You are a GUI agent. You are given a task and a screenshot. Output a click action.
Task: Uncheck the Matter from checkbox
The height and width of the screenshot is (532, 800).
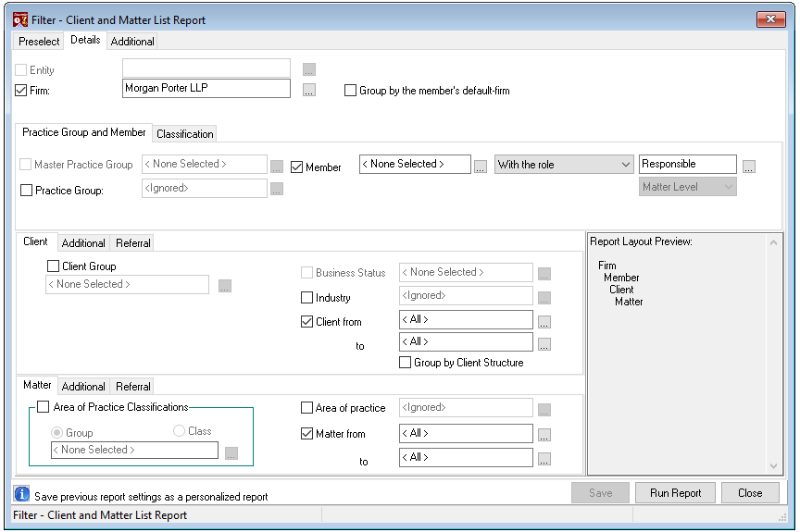click(306, 434)
